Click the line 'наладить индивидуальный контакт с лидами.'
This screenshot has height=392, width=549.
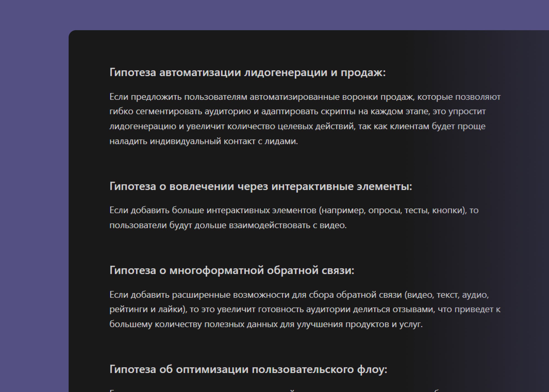[x=204, y=141]
